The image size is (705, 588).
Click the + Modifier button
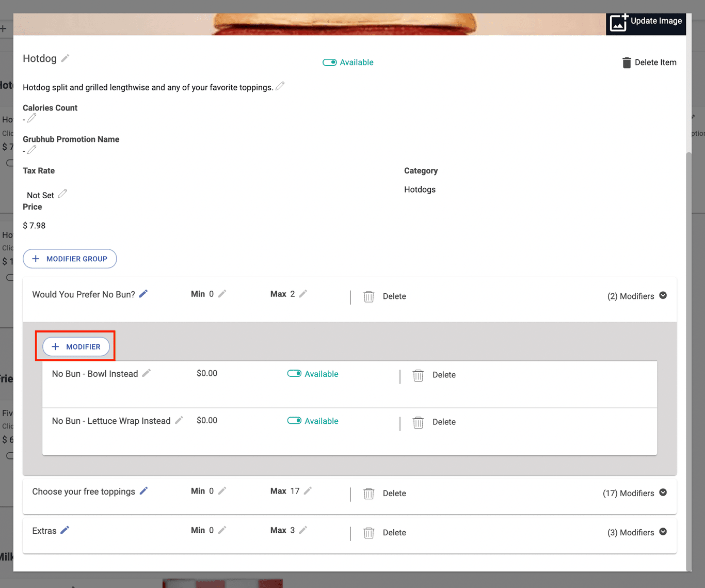click(76, 347)
